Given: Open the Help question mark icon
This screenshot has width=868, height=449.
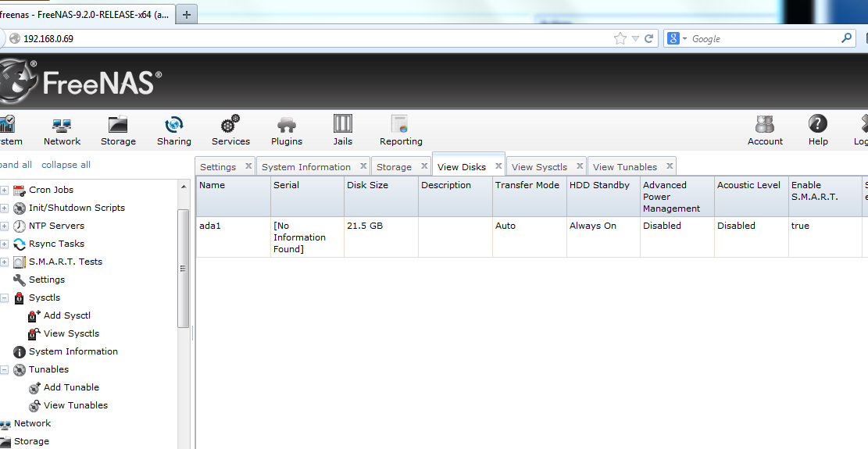Looking at the screenshot, I should (x=818, y=124).
